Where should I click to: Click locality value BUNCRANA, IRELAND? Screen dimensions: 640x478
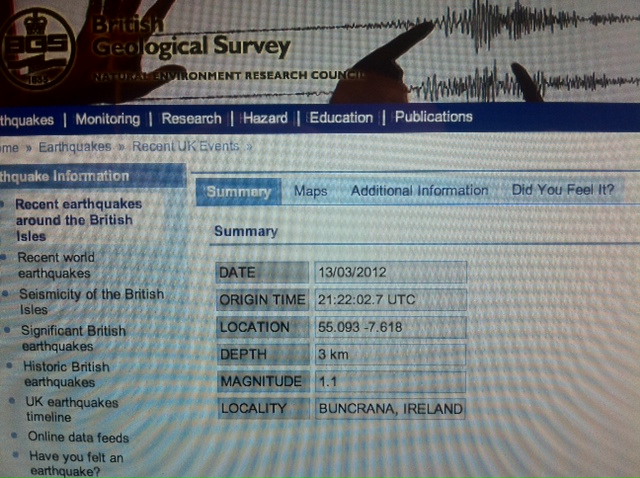click(390, 409)
